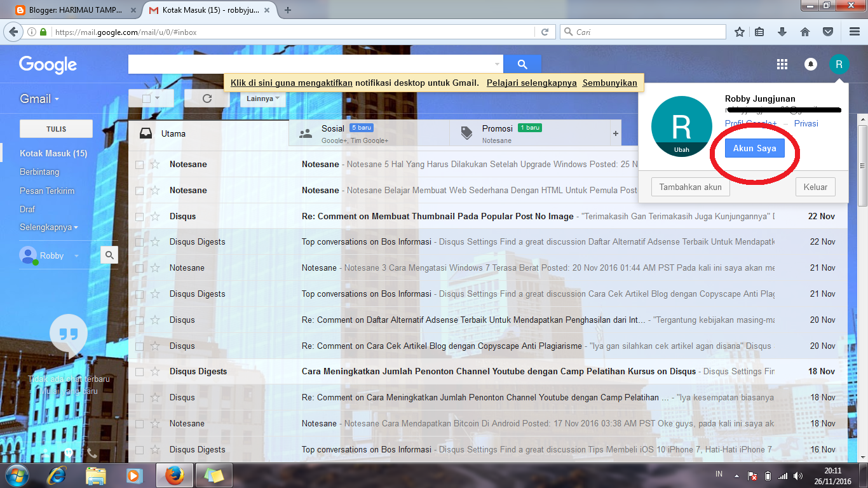The image size is (868, 488).
Task: Switch to the Sosial tab
Action: click(x=369, y=133)
